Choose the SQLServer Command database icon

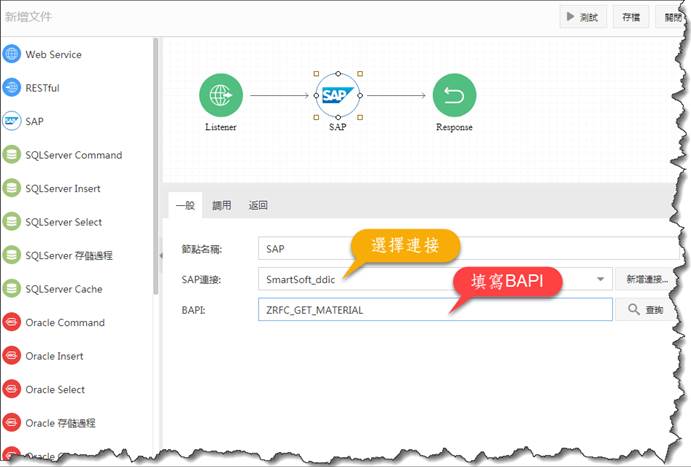11,155
